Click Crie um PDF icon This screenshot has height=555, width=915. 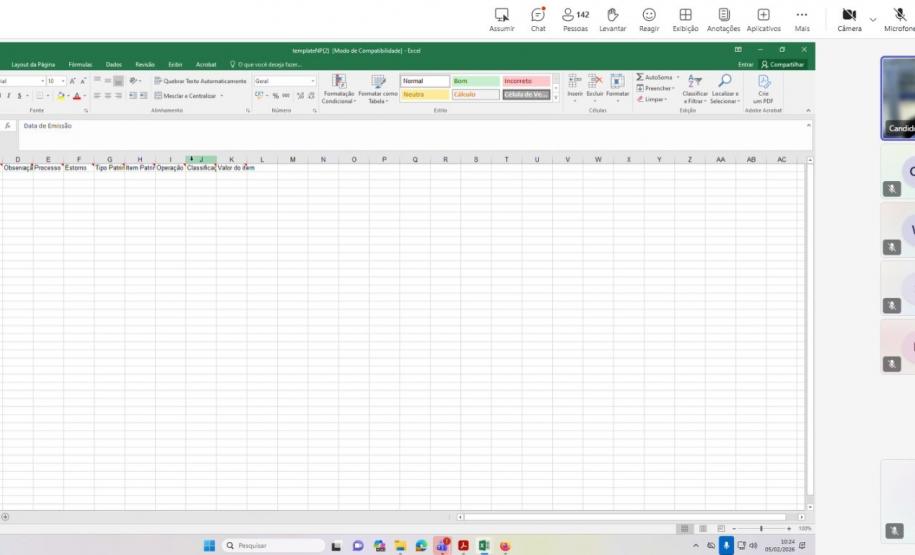764,83
